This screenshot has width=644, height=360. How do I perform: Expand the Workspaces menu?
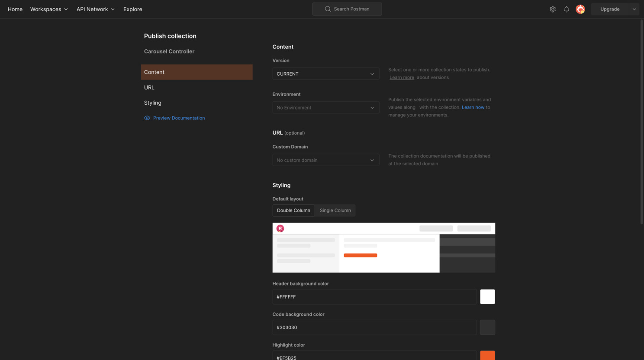tap(49, 9)
